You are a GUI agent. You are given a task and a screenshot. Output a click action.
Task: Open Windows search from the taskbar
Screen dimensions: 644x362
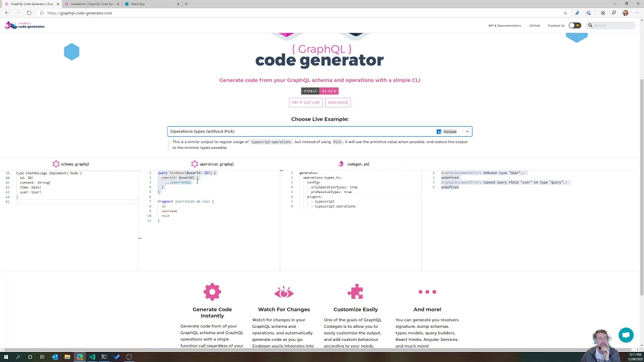pyautogui.click(x=18, y=357)
